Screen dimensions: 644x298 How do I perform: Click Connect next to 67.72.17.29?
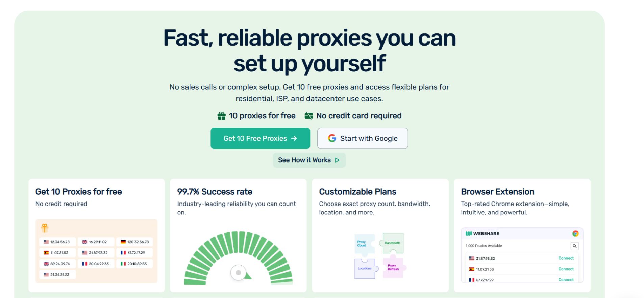click(x=566, y=280)
